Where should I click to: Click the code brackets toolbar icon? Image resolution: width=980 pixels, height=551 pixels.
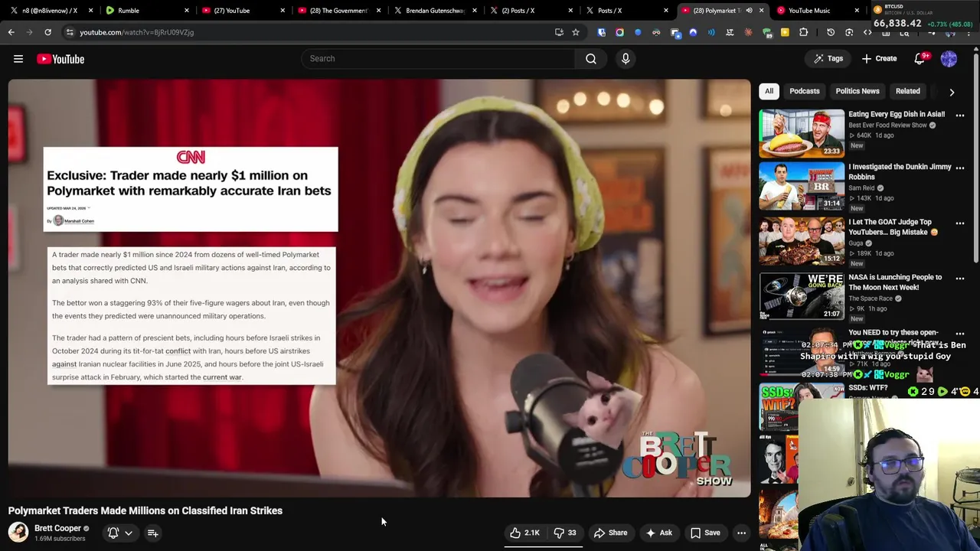(867, 32)
